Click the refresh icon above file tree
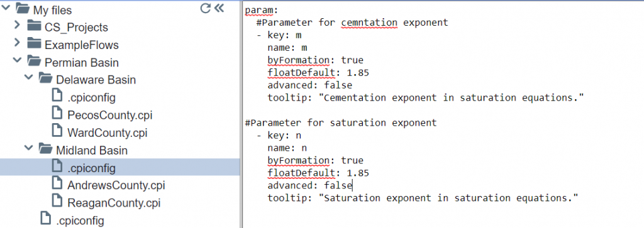 click(x=206, y=8)
